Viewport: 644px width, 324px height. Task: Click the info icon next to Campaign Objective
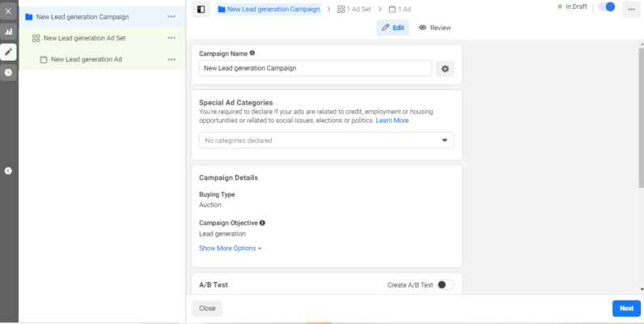262,223
